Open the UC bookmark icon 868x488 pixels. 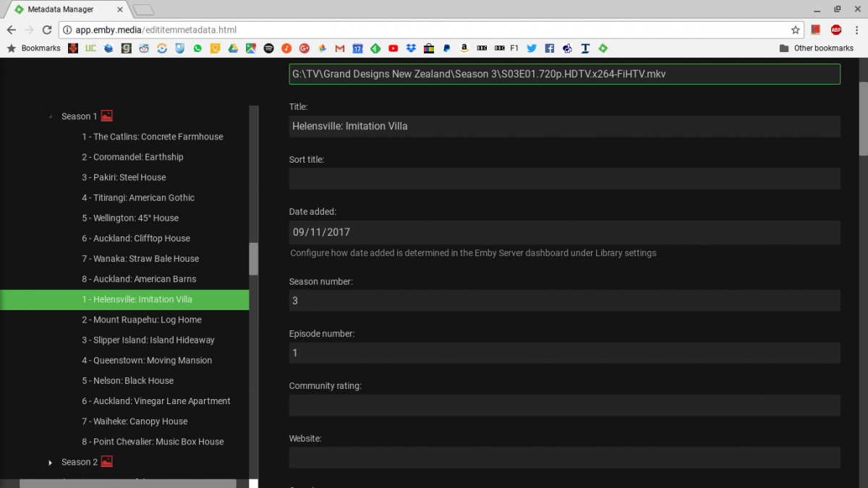tap(90, 48)
